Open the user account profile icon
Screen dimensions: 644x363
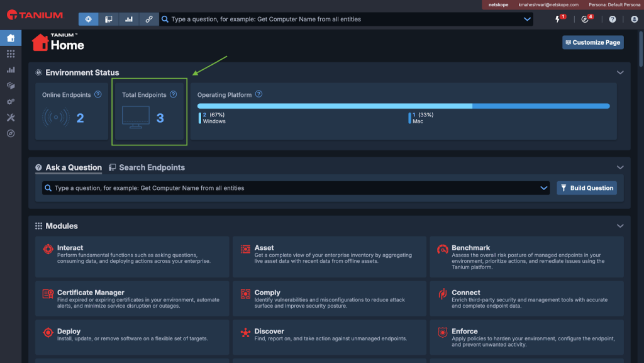pos(634,19)
